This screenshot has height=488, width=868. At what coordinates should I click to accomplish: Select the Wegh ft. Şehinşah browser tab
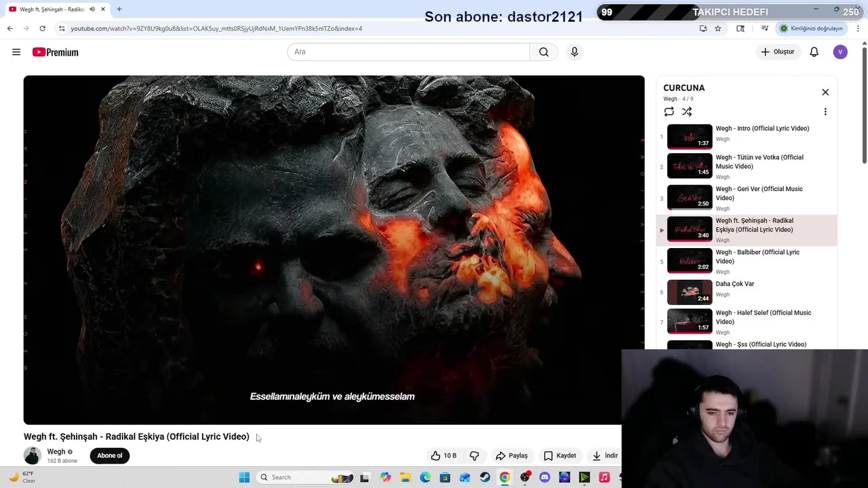58,9
